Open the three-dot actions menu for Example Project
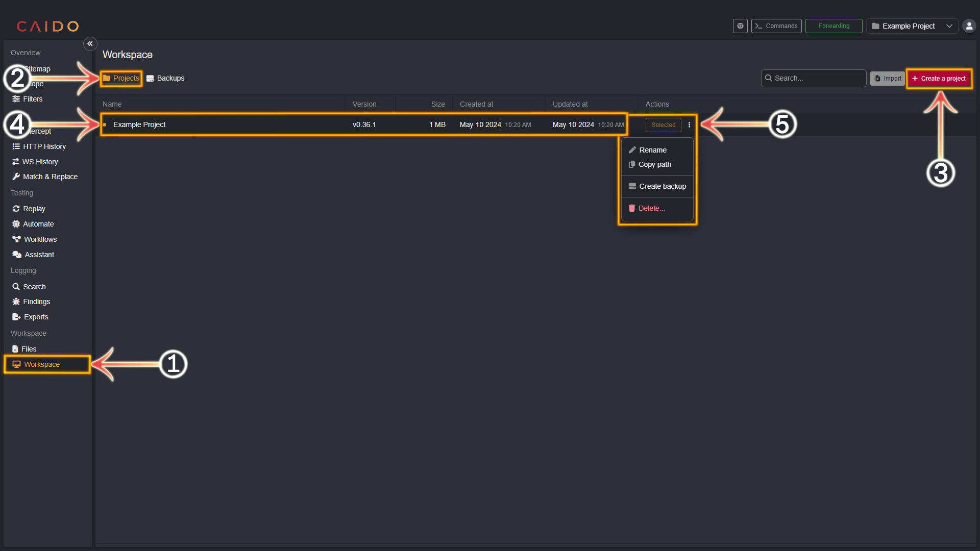980x551 pixels. pyautogui.click(x=689, y=125)
